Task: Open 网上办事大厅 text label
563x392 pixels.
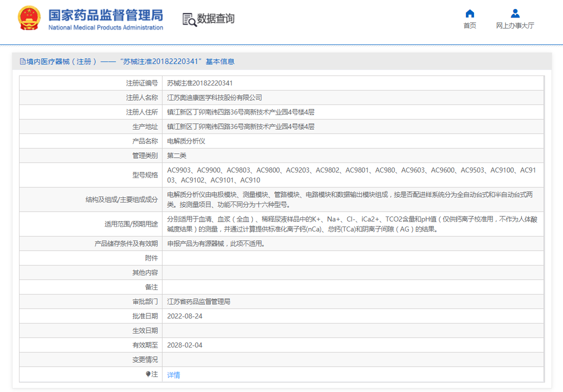Action: pyautogui.click(x=515, y=25)
